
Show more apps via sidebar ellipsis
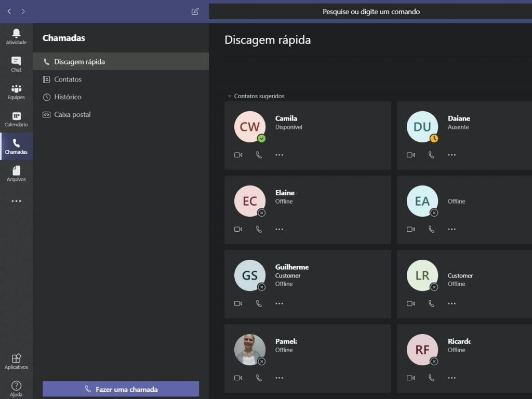[x=16, y=201]
